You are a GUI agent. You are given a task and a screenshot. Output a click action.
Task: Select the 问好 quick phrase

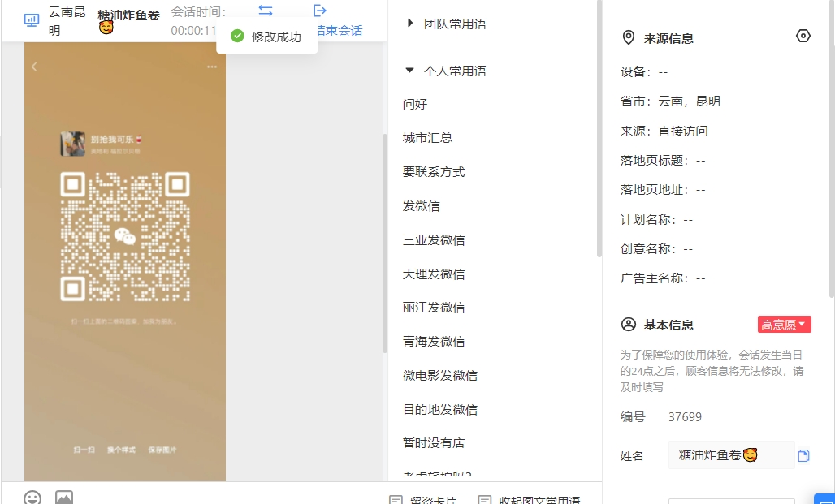pyautogui.click(x=415, y=105)
